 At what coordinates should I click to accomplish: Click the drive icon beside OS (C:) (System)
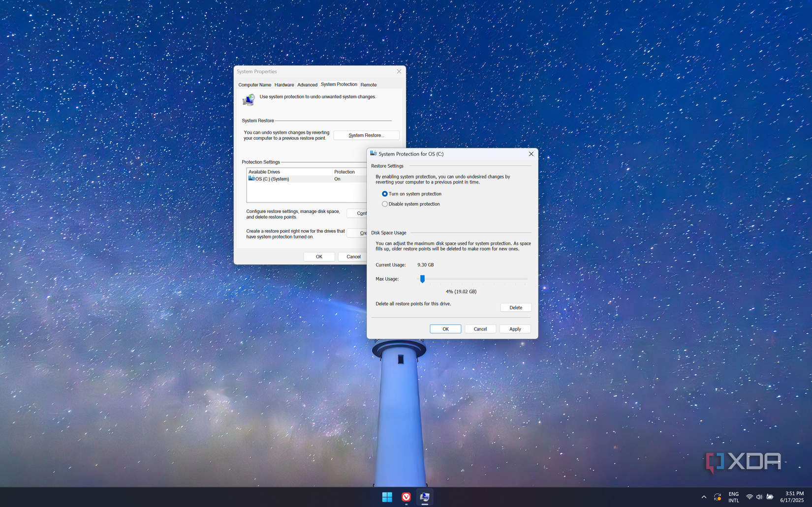(252, 179)
